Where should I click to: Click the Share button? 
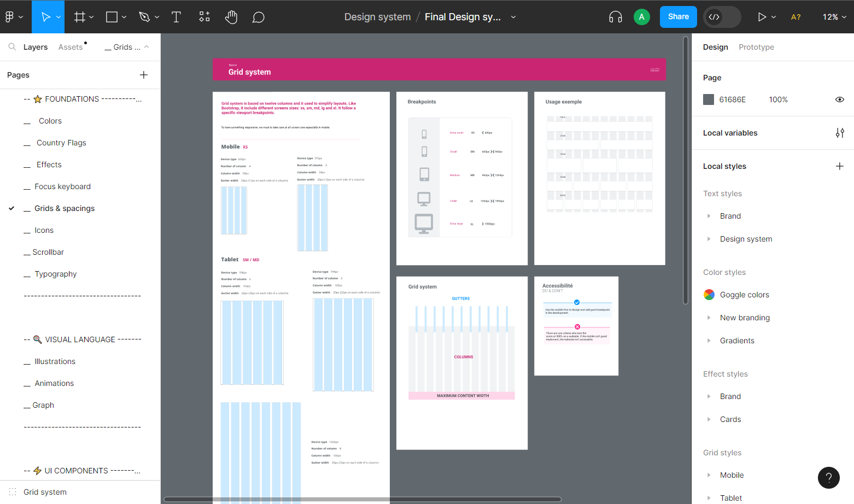(678, 17)
